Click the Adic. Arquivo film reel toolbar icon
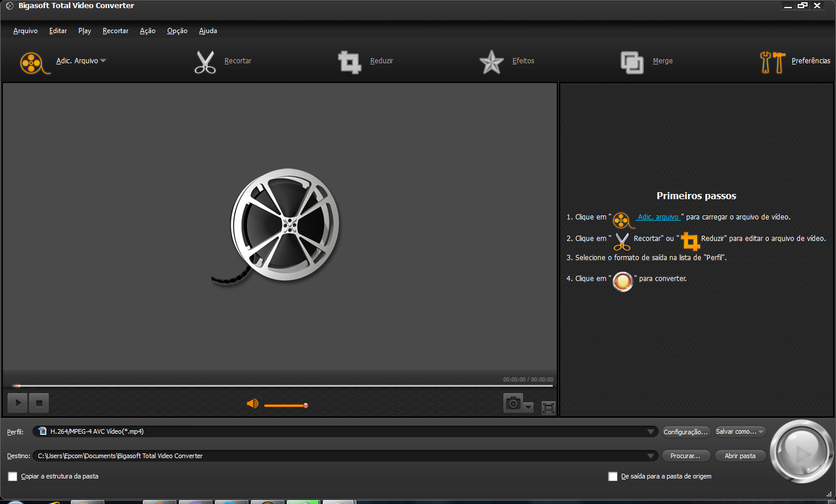 pos(35,63)
